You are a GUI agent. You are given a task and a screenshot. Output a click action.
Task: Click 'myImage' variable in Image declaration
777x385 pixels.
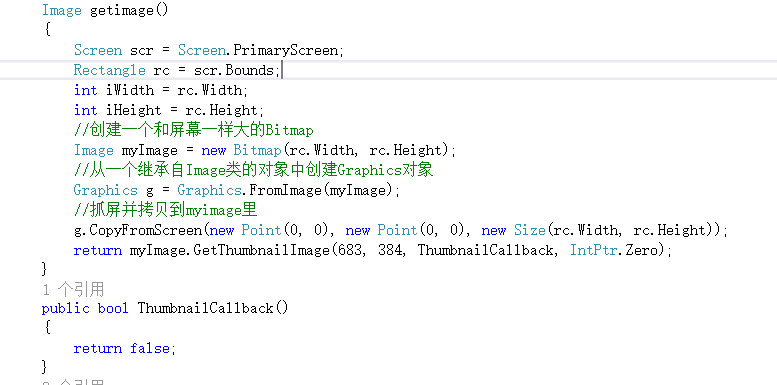[150, 150]
